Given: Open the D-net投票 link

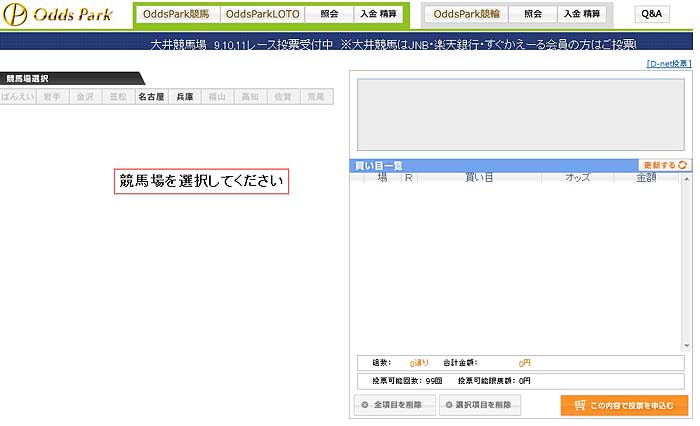Looking at the screenshot, I should click(669, 63).
